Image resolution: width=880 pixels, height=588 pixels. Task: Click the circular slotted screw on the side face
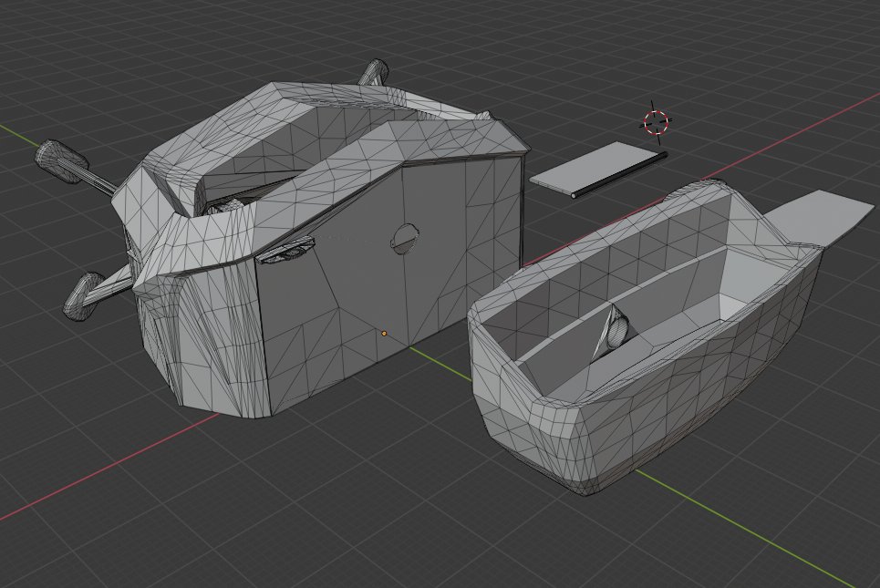404,239
